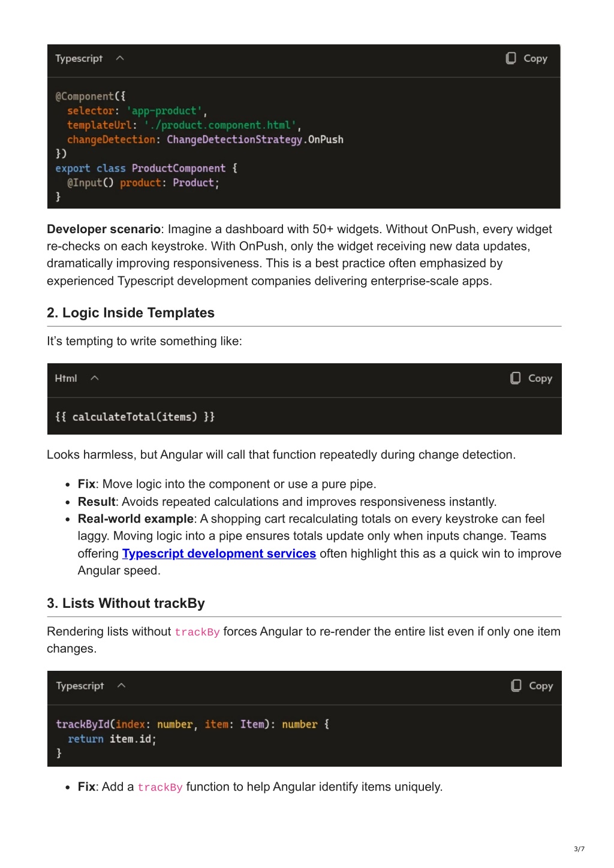Collapse the trackById Typescript block using its chevron
Screen dimensions: 614x868
(121, 685)
